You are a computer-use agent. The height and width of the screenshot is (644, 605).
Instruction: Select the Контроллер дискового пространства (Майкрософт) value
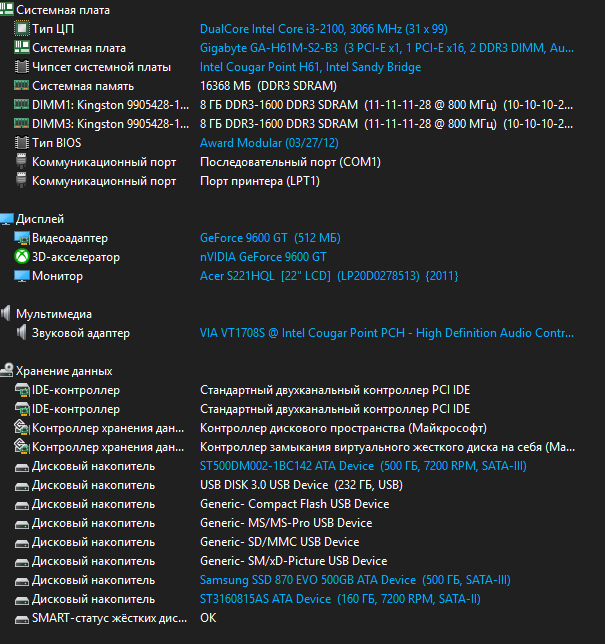pos(343,428)
